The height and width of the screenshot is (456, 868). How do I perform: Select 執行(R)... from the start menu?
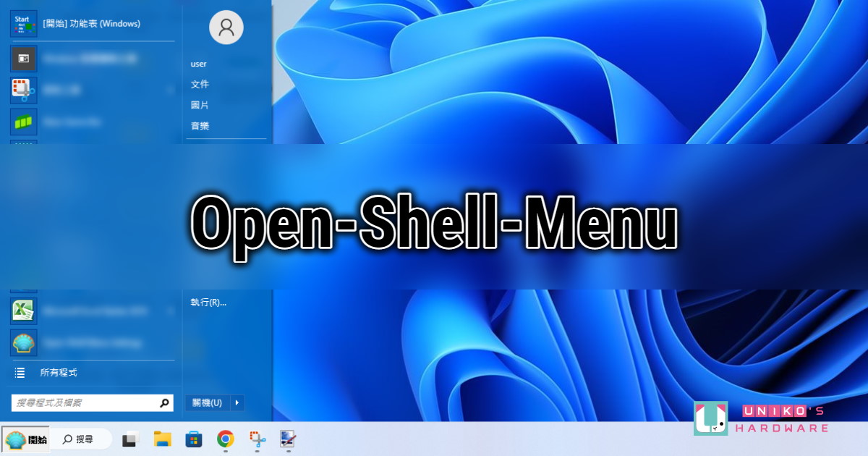[x=210, y=303]
